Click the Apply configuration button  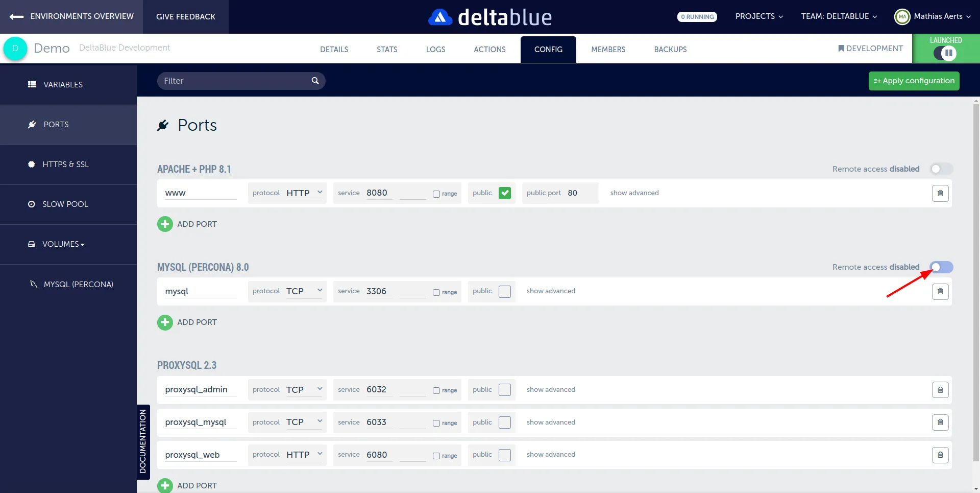(914, 81)
